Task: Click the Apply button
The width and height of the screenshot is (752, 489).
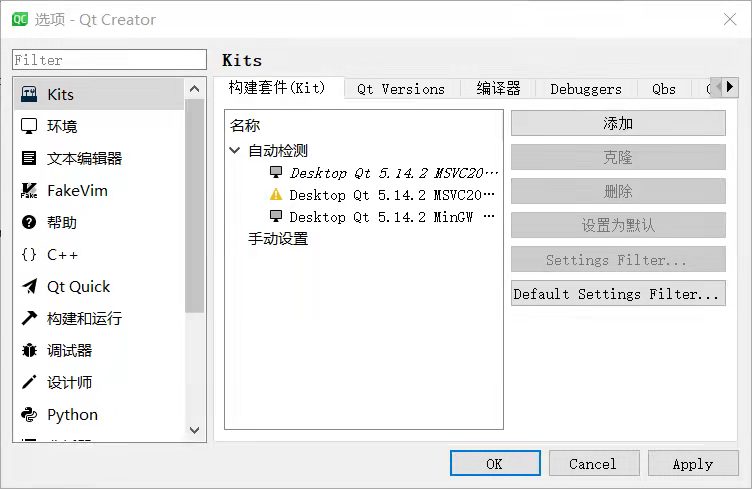Action: point(693,463)
